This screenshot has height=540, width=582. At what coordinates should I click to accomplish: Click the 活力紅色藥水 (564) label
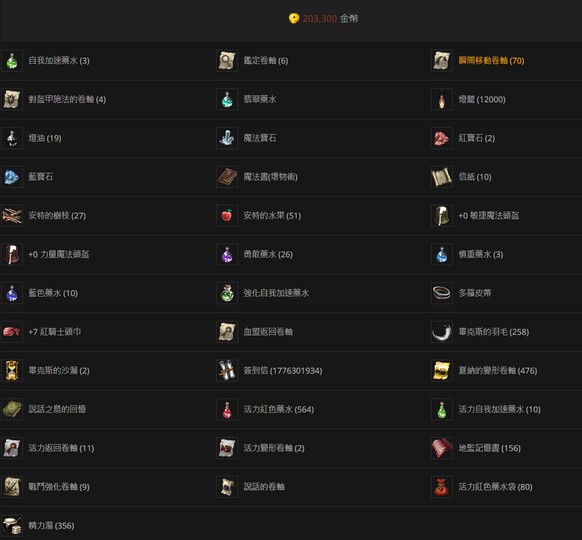coord(279,409)
